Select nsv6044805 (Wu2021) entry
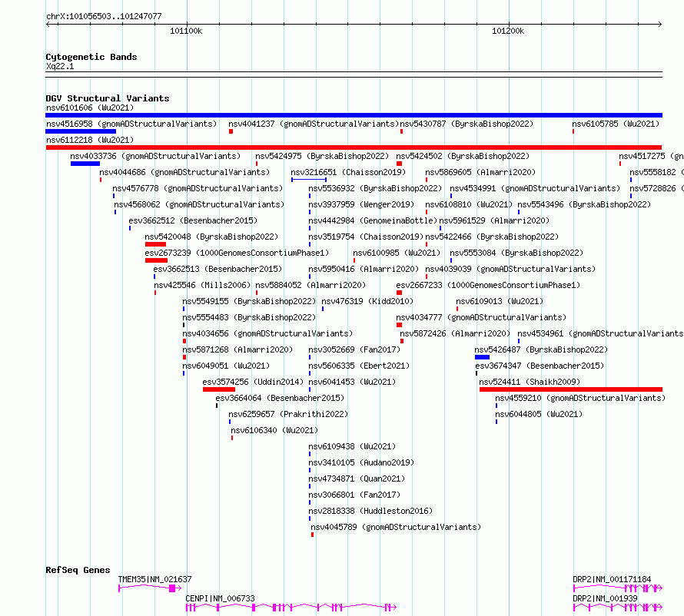 click(539, 414)
